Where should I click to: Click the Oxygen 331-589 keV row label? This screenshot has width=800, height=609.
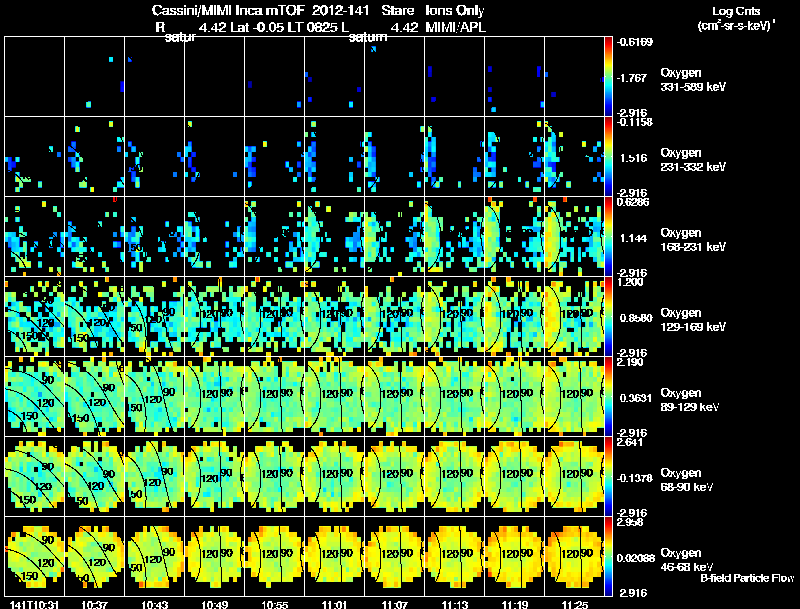click(693, 80)
